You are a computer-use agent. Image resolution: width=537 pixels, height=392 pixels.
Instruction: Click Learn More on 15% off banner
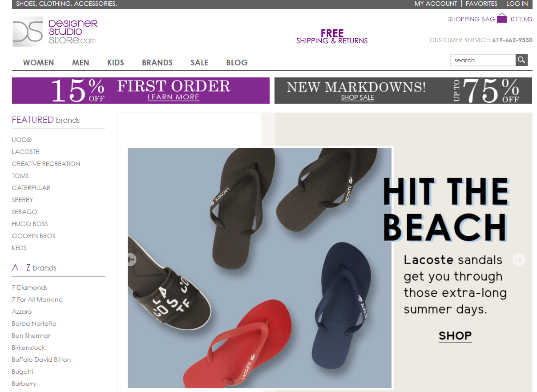click(174, 97)
